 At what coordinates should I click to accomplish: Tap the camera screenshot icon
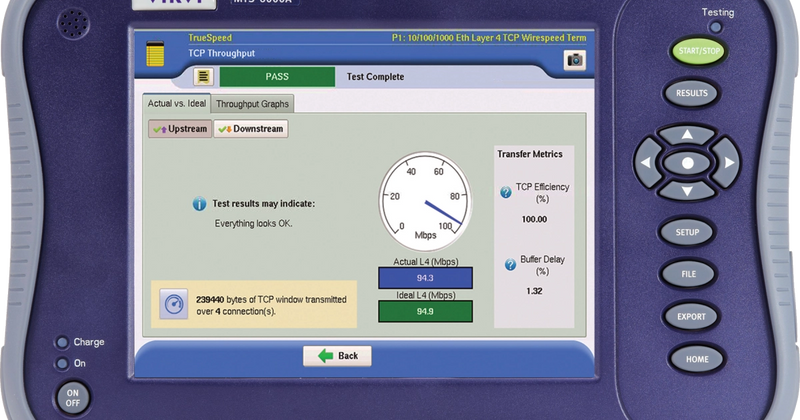(574, 60)
